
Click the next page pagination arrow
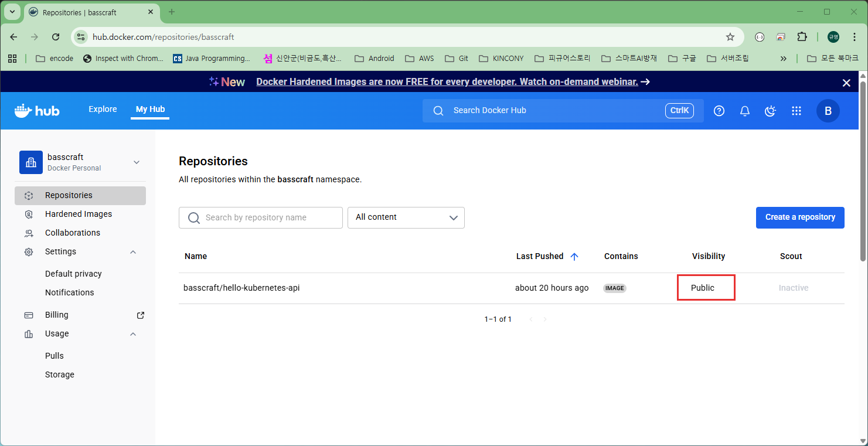pos(545,320)
